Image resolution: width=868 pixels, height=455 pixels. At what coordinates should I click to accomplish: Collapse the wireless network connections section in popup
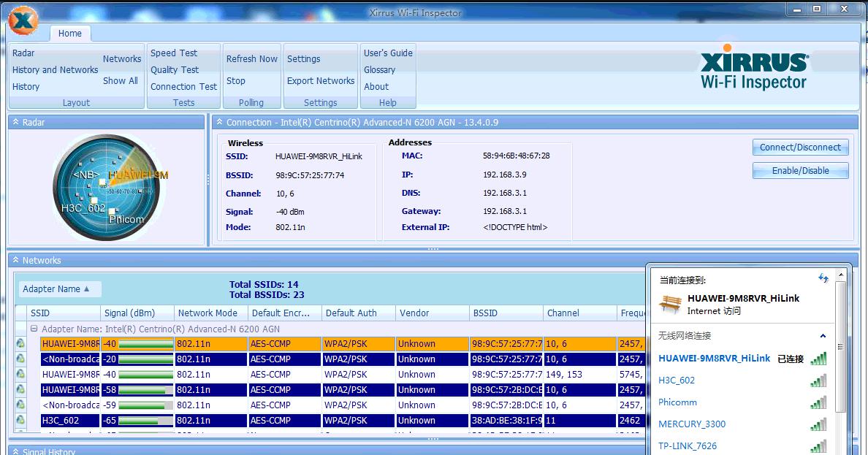pyautogui.click(x=823, y=335)
